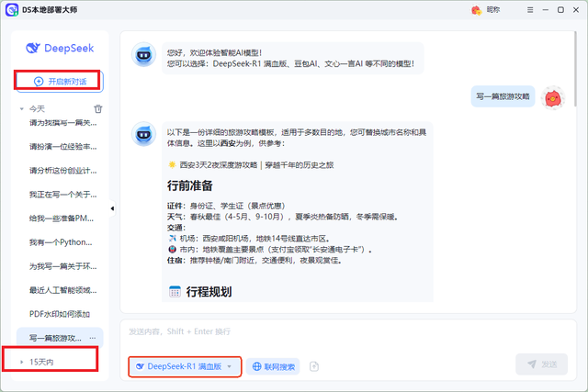Screen dimensions: 588x392
Task: Click the DeepSeek whale logo in sidebar
Action: point(33,48)
